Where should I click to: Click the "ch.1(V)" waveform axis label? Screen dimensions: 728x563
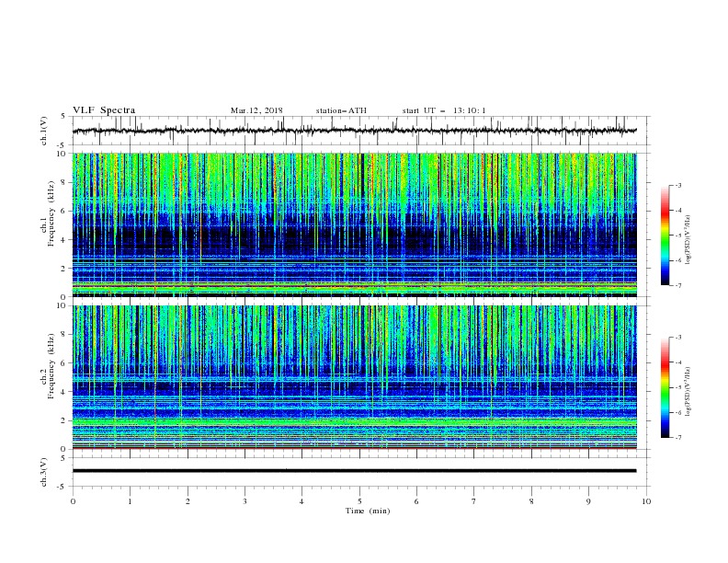pyautogui.click(x=44, y=131)
